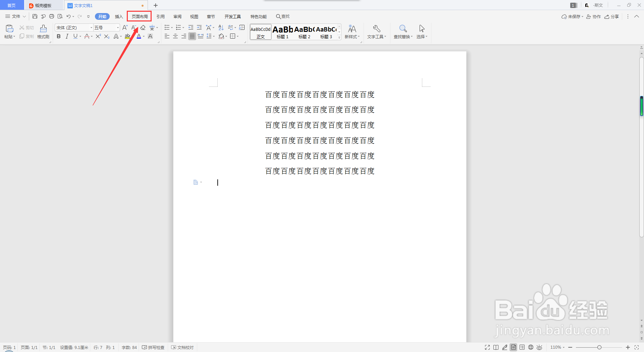This screenshot has width=644, height=352.
Task: Click the highlight color swatch
Action: click(x=127, y=36)
